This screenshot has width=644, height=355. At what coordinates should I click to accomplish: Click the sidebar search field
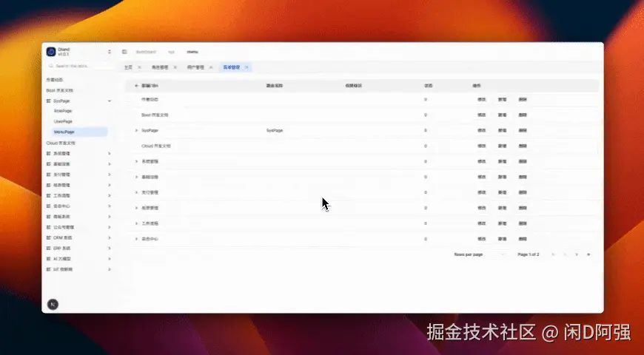pos(80,66)
